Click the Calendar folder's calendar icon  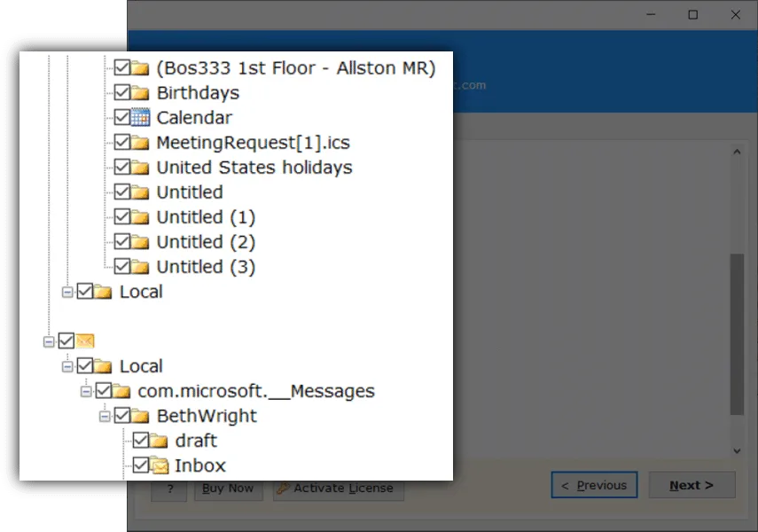click(142, 117)
